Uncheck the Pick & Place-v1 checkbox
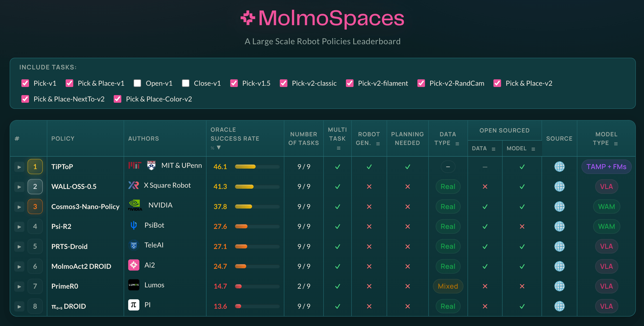This screenshot has height=326, width=644. (x=69, y=83)
